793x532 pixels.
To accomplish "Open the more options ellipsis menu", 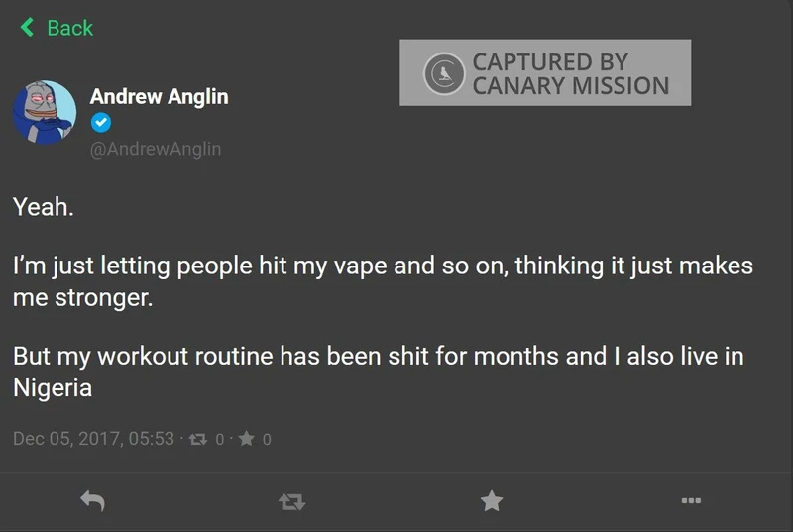I will (691, 501).
